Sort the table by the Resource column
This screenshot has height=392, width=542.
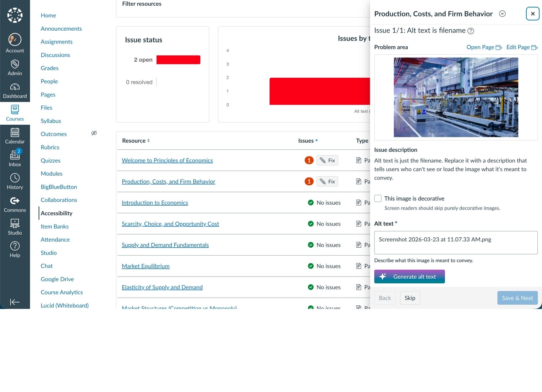(x=136, y=141)
